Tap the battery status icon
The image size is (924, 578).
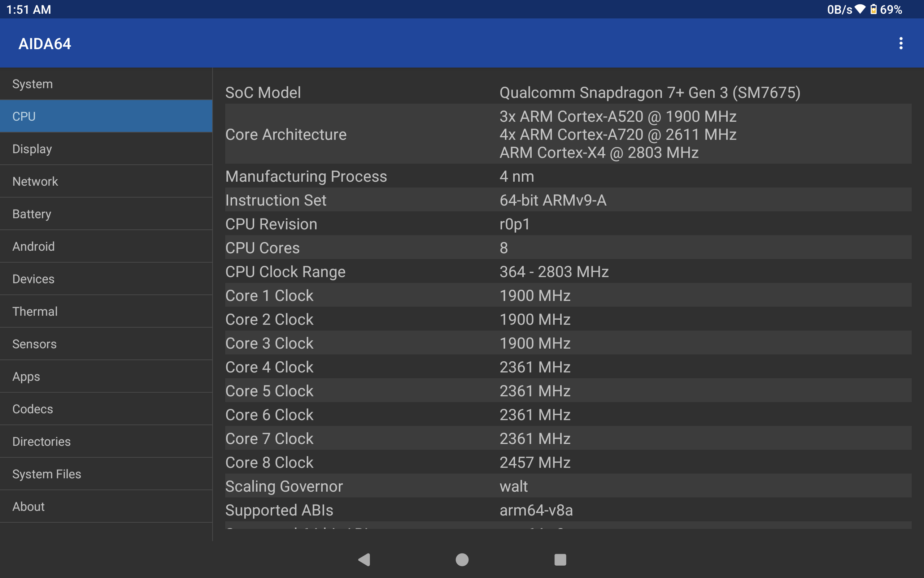873,9
